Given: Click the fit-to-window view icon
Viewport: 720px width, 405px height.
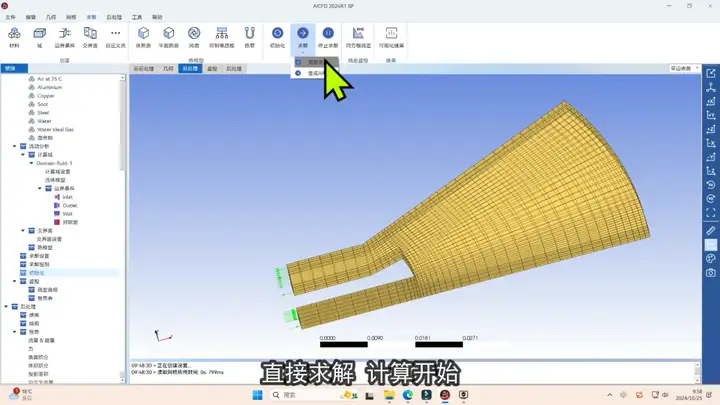Looking at the screenshot, I should 710,213.
